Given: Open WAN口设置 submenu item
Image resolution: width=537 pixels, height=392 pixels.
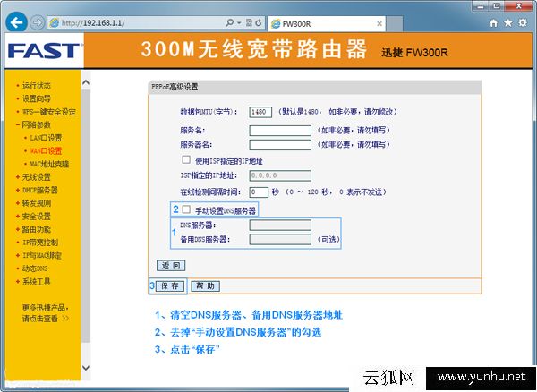Looking at the screenshot, I should [x=46, y=150].
